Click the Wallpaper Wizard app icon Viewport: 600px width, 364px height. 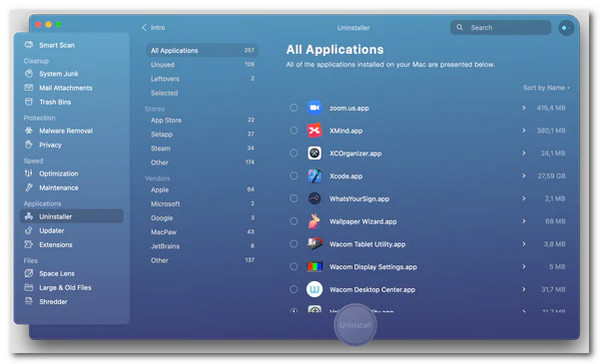315,221
